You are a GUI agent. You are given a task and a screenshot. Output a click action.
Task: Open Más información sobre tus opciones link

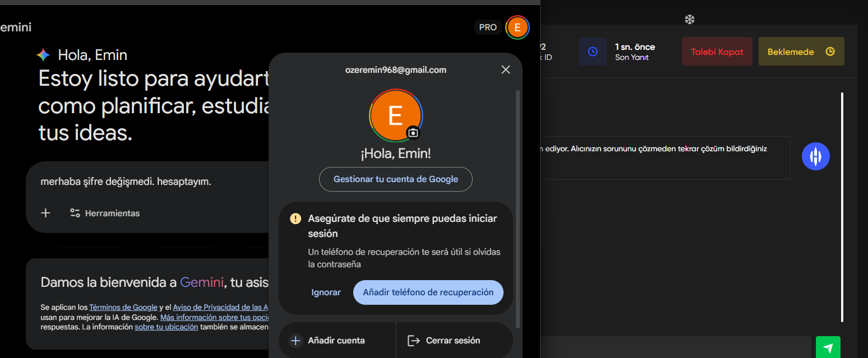click(x=214, y=317)
